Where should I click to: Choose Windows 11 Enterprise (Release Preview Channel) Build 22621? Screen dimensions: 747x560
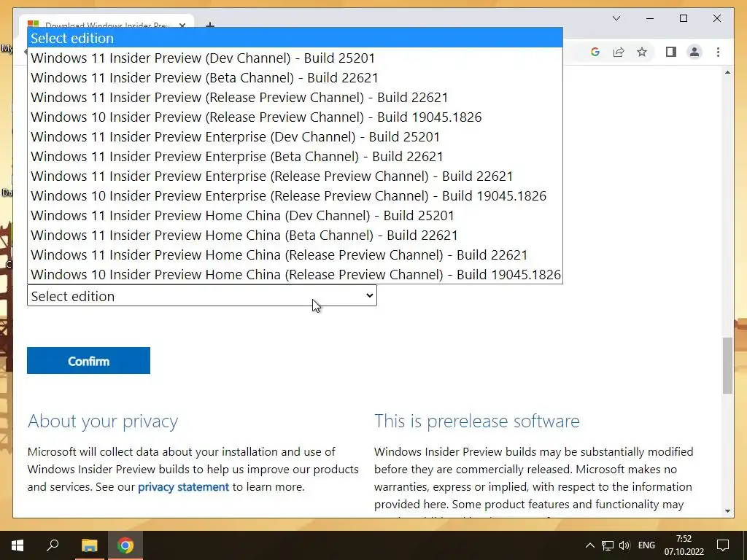click(295, 176)
